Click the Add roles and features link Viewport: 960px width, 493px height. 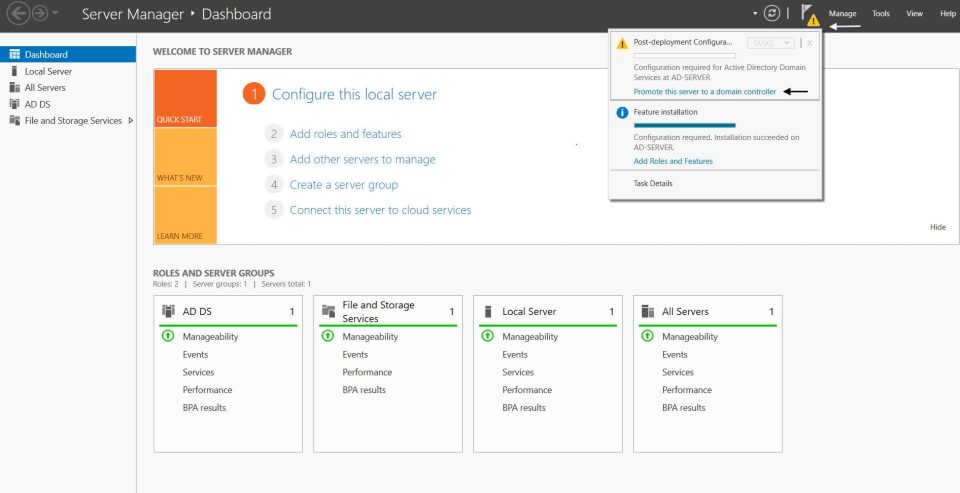tap(346, 134)
